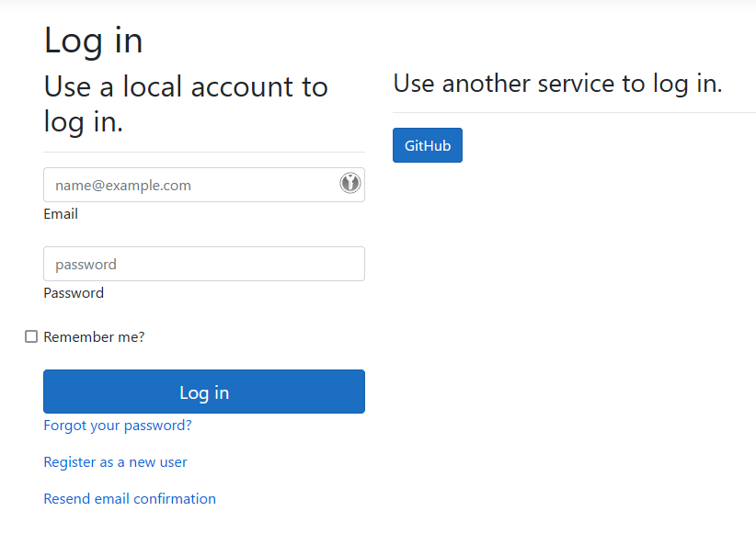
Task: Click the Log in text inside the button
Action: point(203,392)
